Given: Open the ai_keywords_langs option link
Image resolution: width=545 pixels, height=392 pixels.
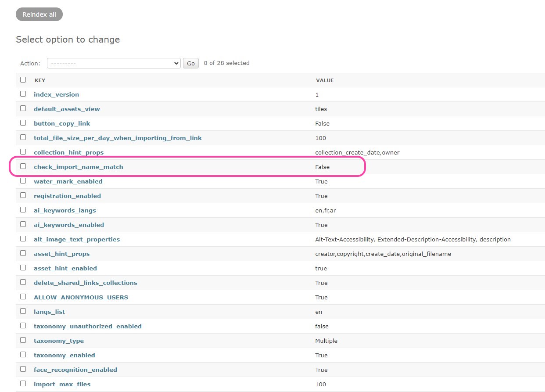Looking at the screenshot, I should 65,210.
